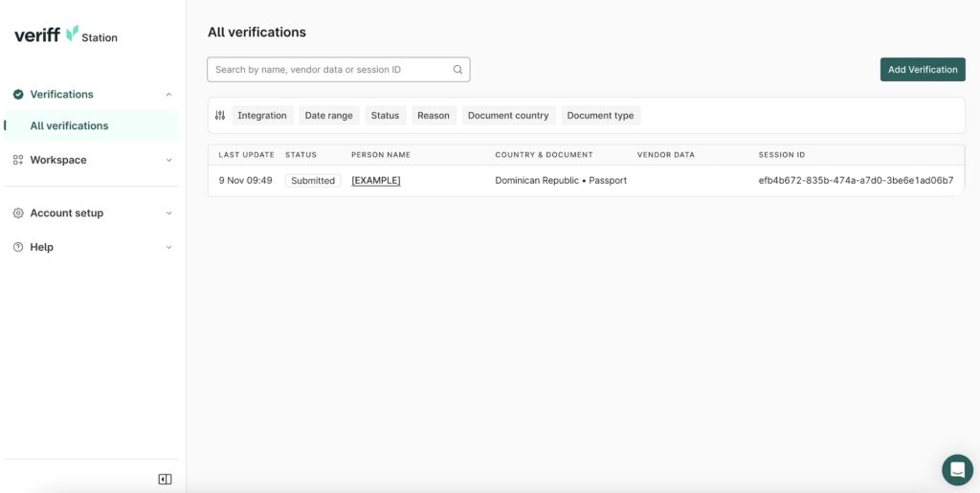Click the 9 Nov 09:49 timestamp

pyautogui.click(x=246, y=181)
